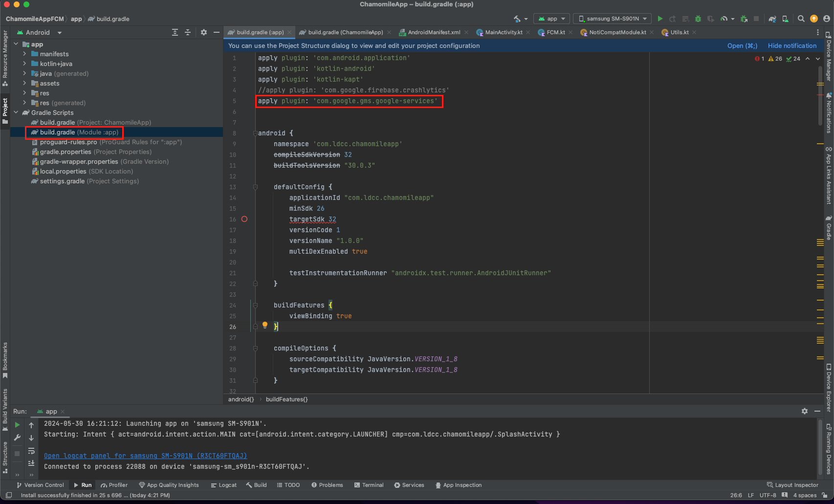Attach debugger to Android process icon

pos(744,19)
